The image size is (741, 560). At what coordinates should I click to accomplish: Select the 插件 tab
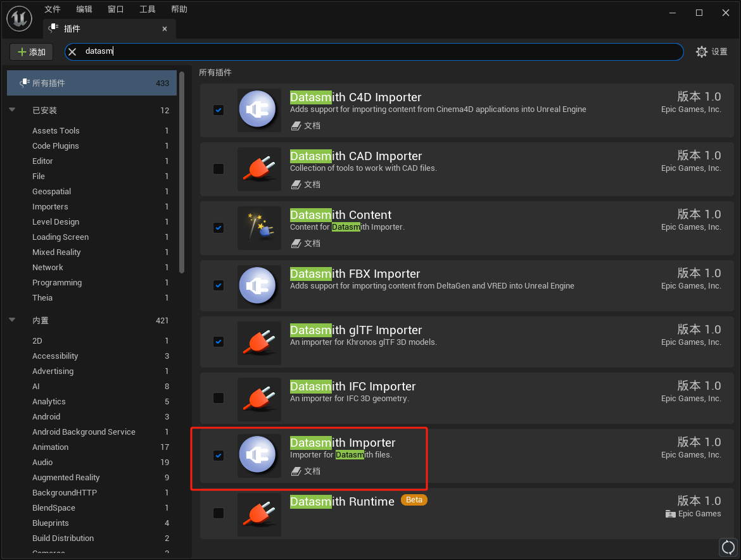click(x=109, y=29)
